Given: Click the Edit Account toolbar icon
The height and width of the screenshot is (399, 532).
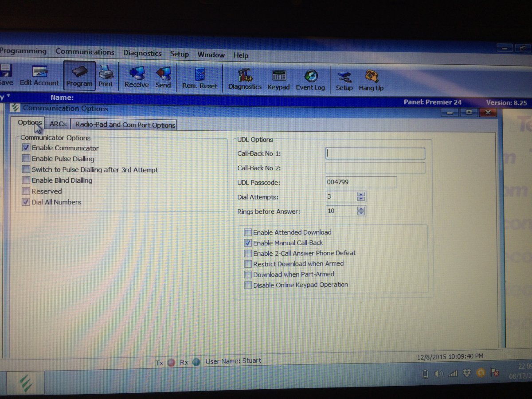Looking at the screenshot, I should coord(39,76).
